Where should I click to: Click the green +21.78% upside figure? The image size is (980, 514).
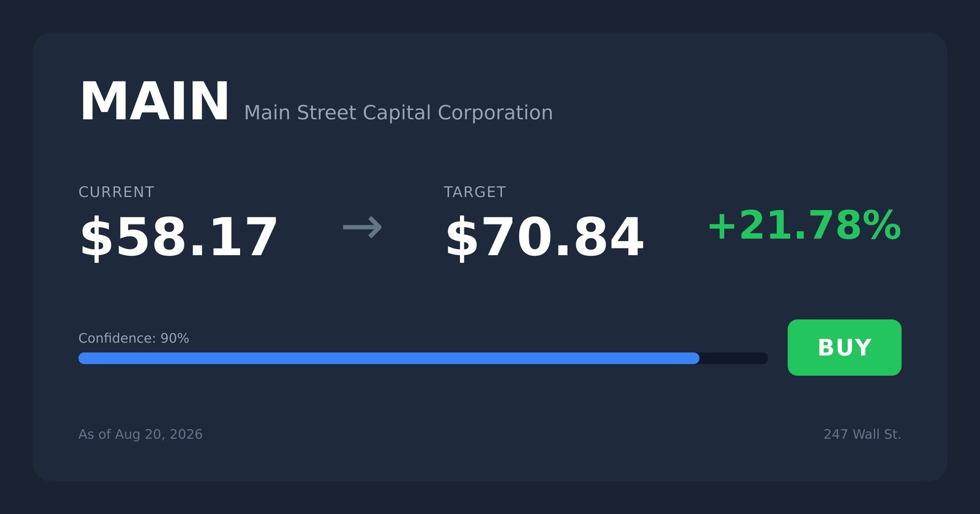click(x=804, y=225)
